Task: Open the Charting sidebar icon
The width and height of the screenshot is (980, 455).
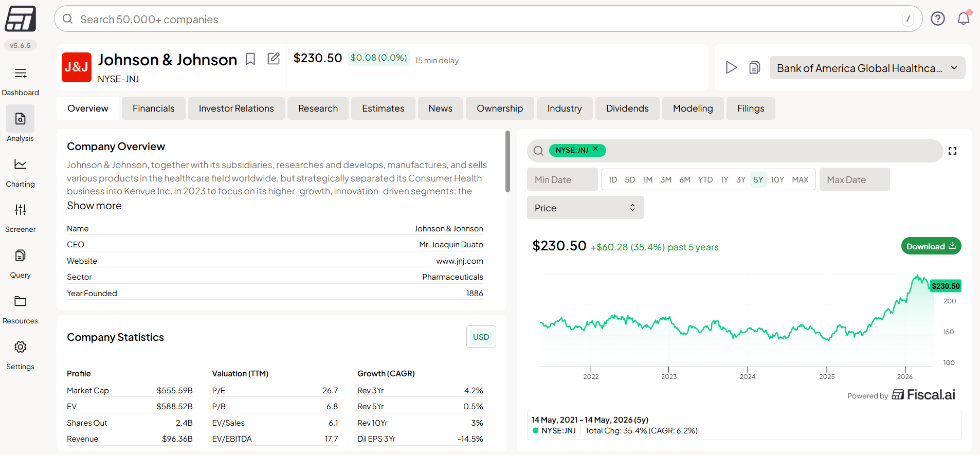Action: pyautogui.click(x=21, y=165)
